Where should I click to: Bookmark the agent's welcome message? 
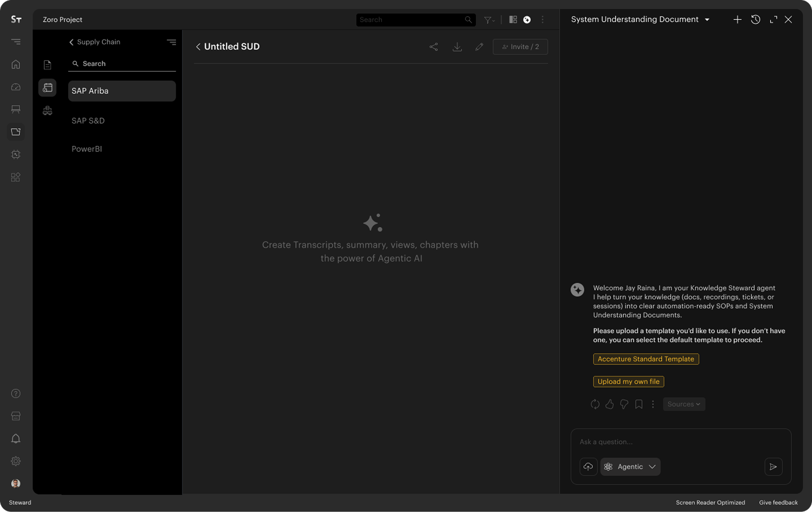639,404
